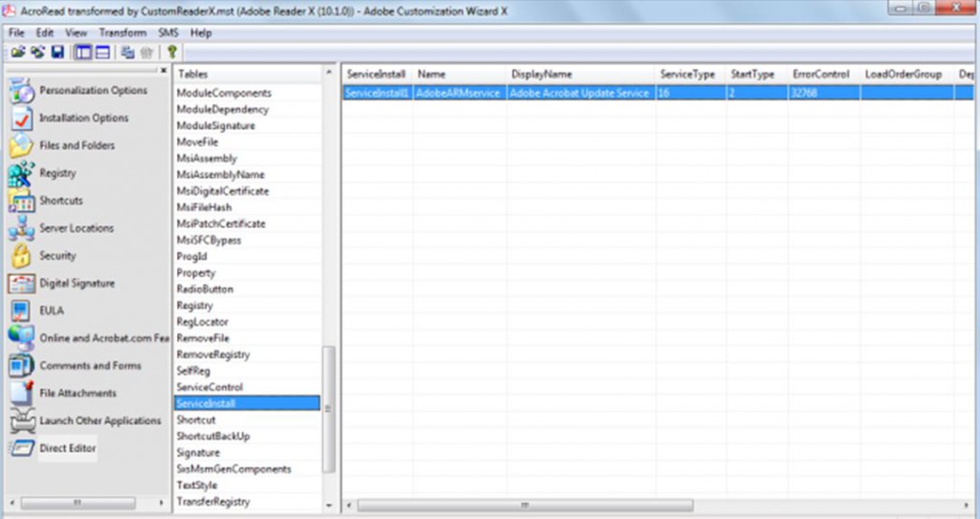The image size is (980, 519).
Task: Close the left sidebar panel with X
Action: coord(164,71)
